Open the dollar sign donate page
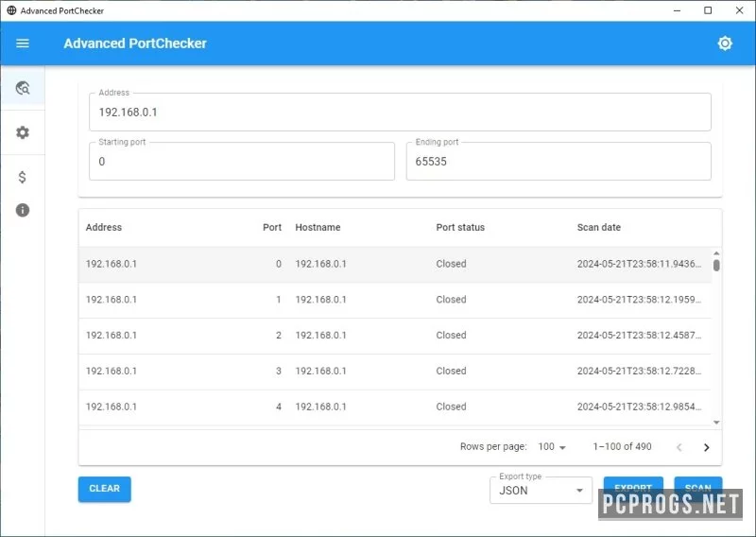Screen dimensions: 756x537 pos(22,177)
